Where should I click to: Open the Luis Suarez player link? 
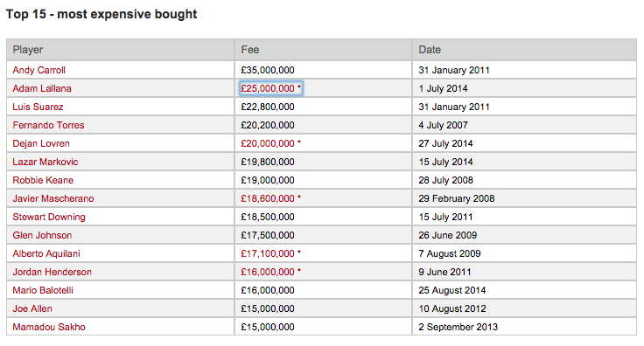coord(38,107)
